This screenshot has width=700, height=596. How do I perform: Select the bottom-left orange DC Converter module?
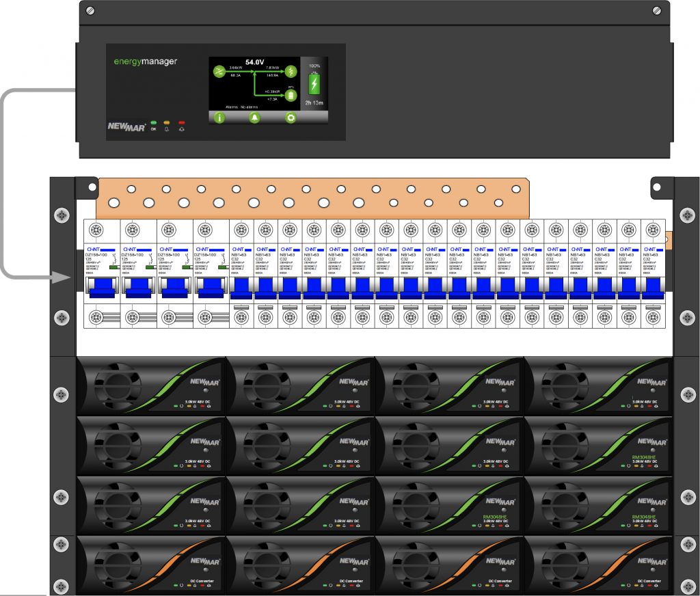click(x=151, y=565)
